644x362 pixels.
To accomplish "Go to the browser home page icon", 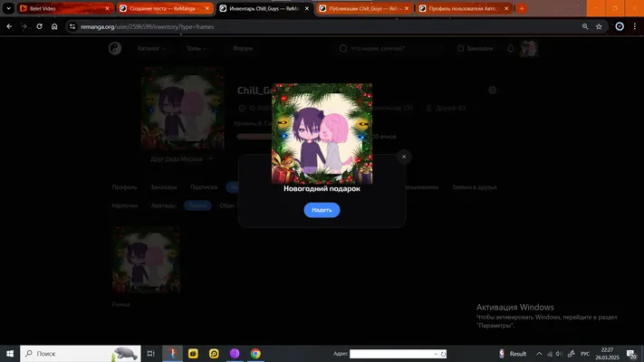I will tap(54, 26).
